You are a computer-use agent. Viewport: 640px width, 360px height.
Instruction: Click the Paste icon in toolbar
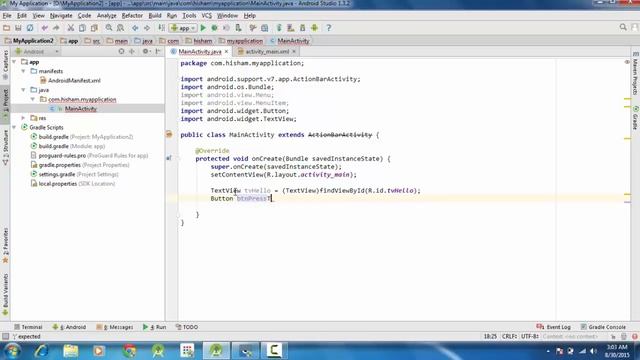point(94,28)
